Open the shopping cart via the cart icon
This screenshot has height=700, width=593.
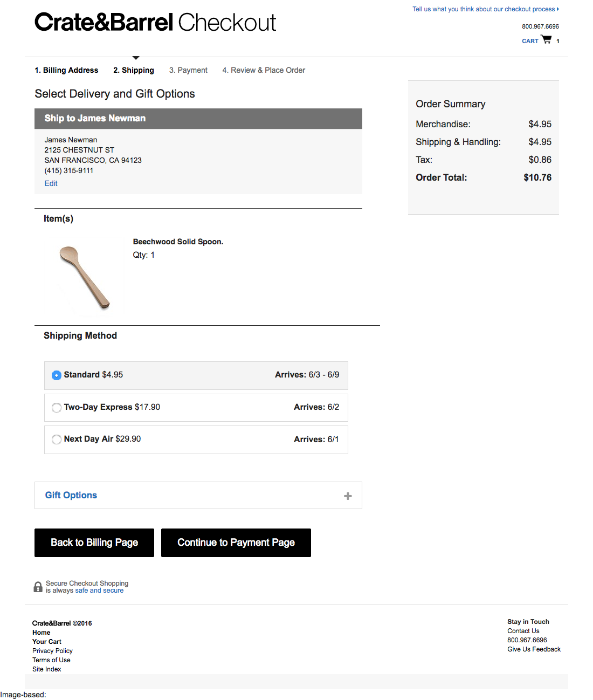pos(546,39)
